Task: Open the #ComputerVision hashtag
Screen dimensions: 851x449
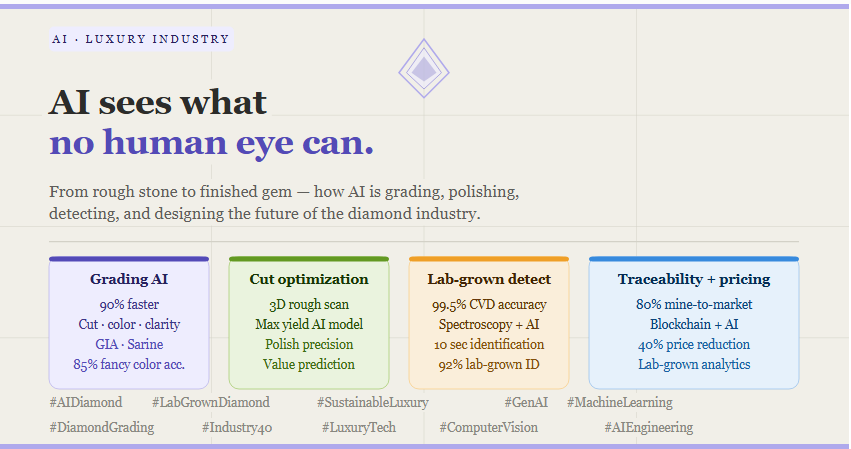Action: (488, 427)
